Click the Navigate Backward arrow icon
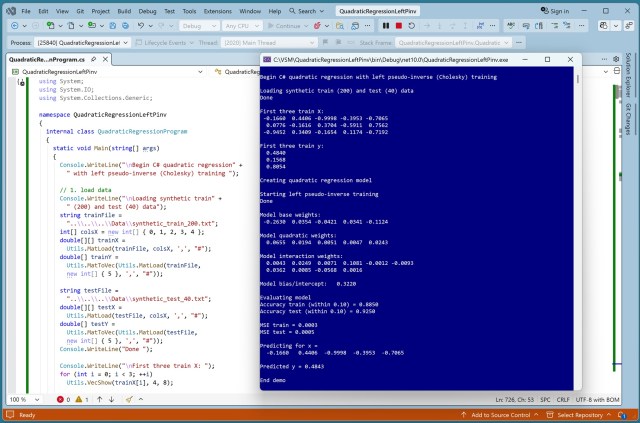The width and height of the screenshot is (640, 423). [x=15, y=26]
